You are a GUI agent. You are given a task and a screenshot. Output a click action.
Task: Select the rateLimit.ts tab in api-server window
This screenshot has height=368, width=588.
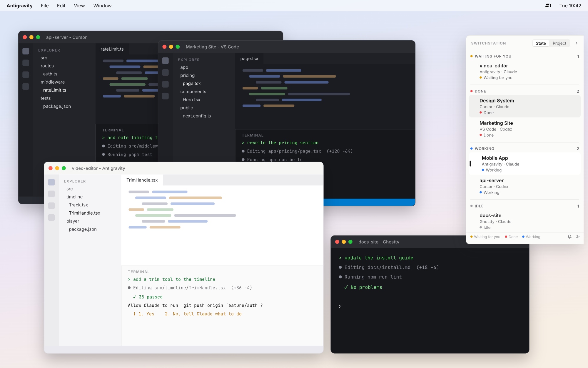coord(112,49)
